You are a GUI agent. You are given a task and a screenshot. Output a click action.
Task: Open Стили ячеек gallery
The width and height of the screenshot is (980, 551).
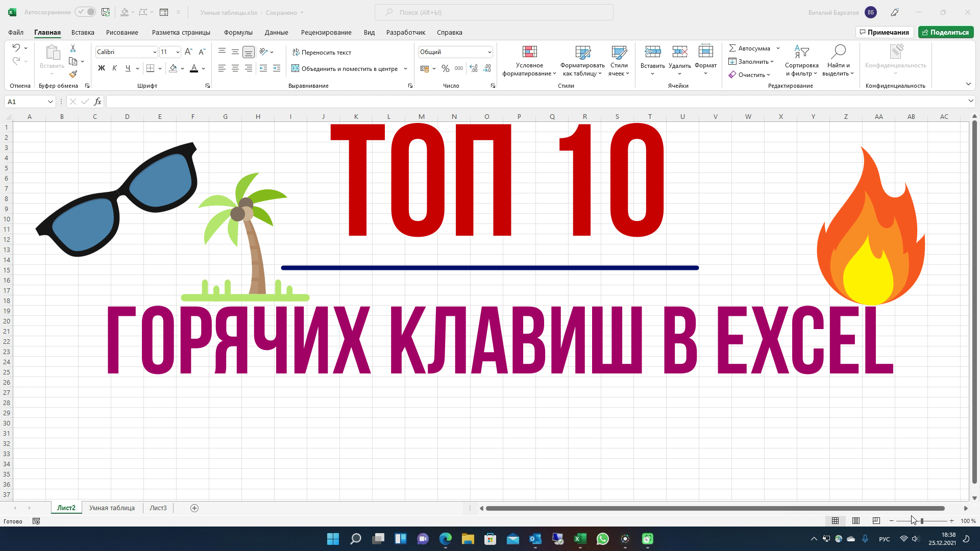[619, 61]
